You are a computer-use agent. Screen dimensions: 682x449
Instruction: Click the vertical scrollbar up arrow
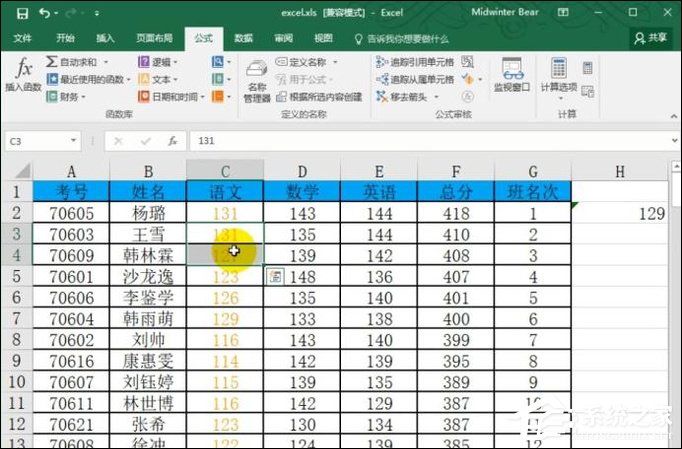[677, 166]
